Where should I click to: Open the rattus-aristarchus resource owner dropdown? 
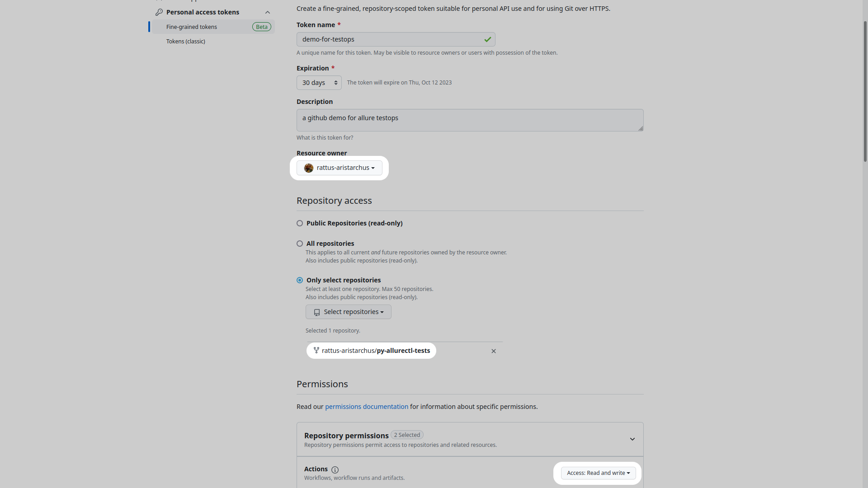click(339, 168)
